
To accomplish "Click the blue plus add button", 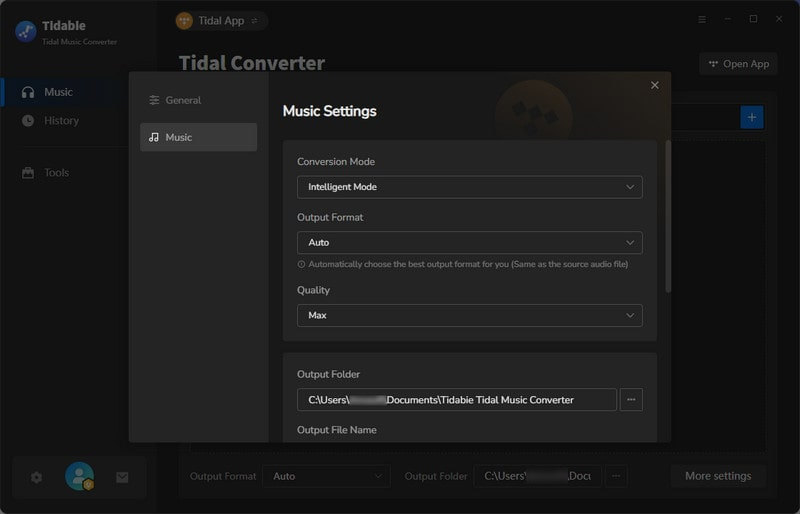I will (752, 117).
